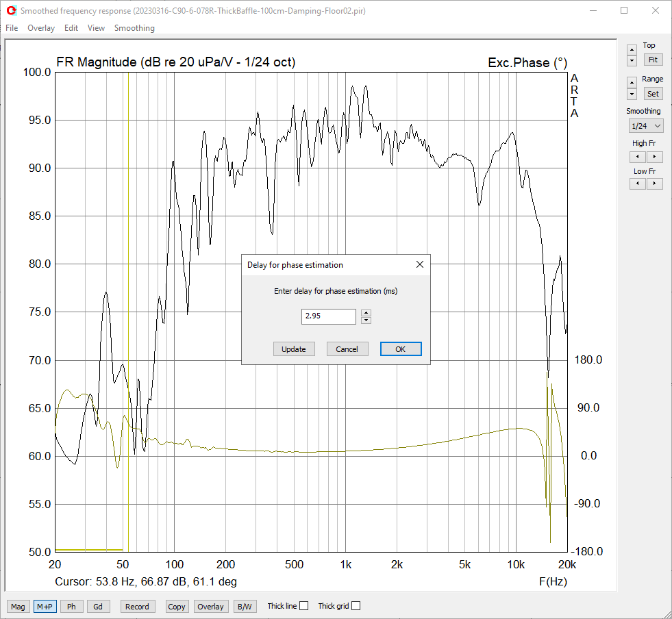Click Low Fr left arrow
Image resolution: width=672 pixels, height=619 pixels.
637,184
